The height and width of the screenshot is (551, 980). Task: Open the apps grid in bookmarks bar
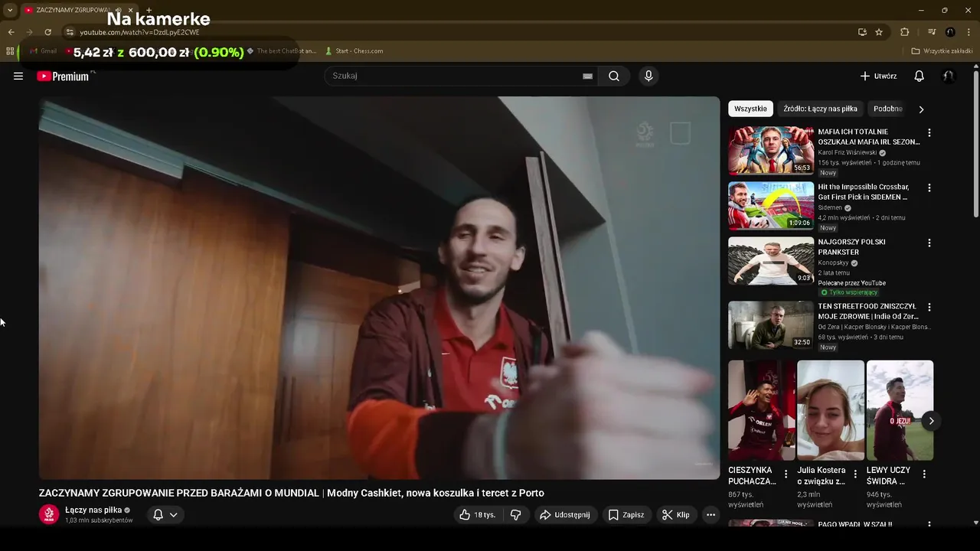pyautogui.click(x=10, y=51)
